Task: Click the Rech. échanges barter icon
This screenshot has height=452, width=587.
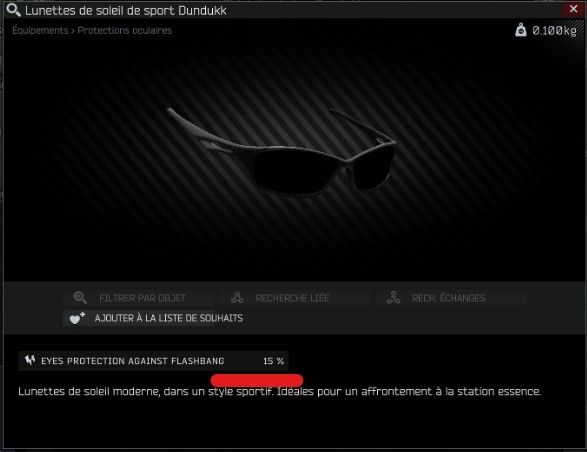Action: (x=393, y=298)
